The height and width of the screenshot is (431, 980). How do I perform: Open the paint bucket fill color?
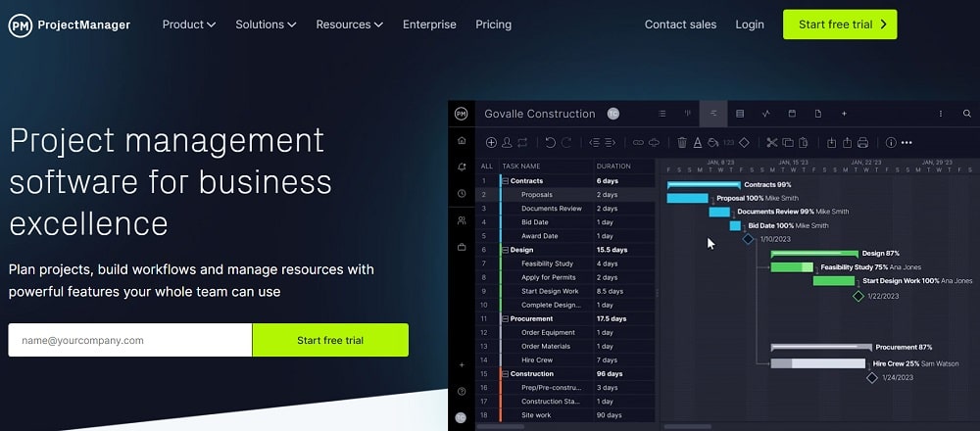pyautogui.click(x=713, y=142)
